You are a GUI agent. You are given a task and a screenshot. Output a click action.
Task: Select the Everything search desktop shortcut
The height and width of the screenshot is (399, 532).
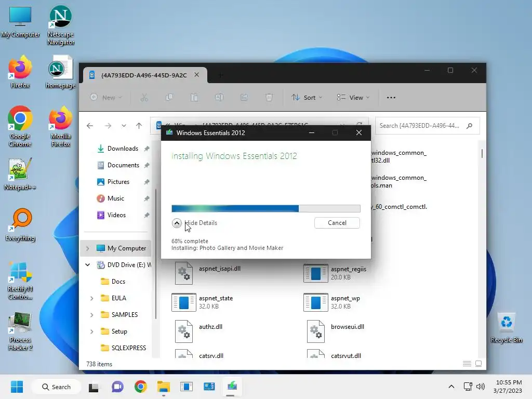(20, 225)
